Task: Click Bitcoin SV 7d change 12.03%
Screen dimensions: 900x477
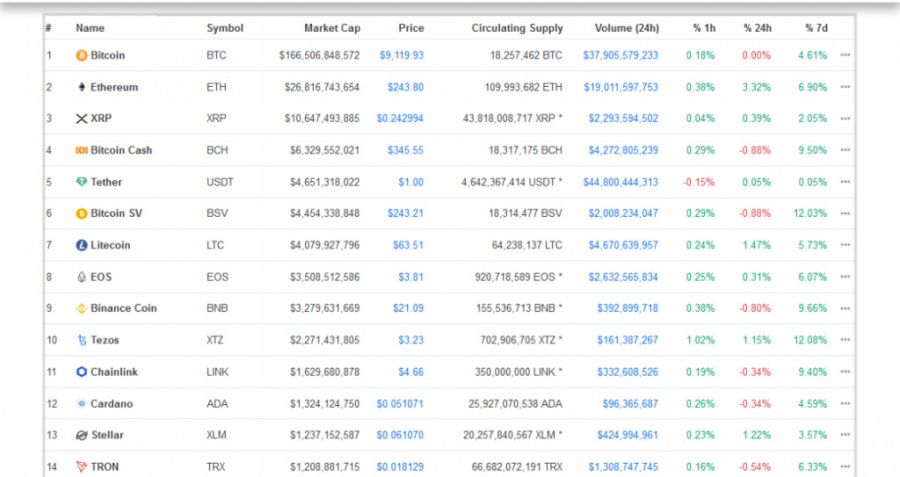Action: tap(810, 214)
